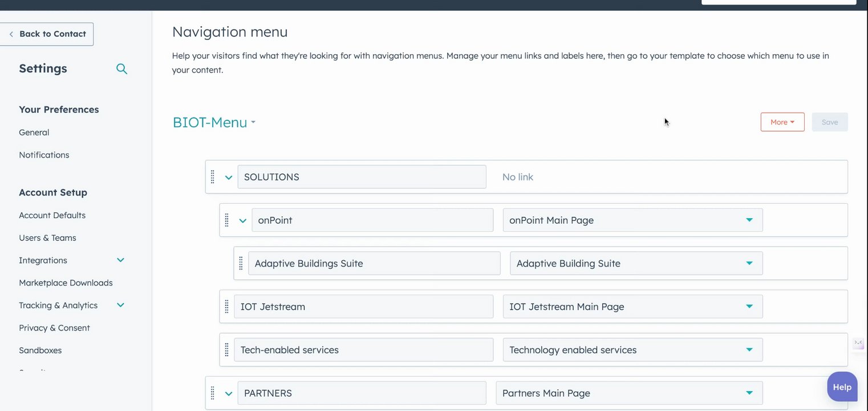Collapse the PARTNERS menu item
868x411 pixels.
point(229,394)
